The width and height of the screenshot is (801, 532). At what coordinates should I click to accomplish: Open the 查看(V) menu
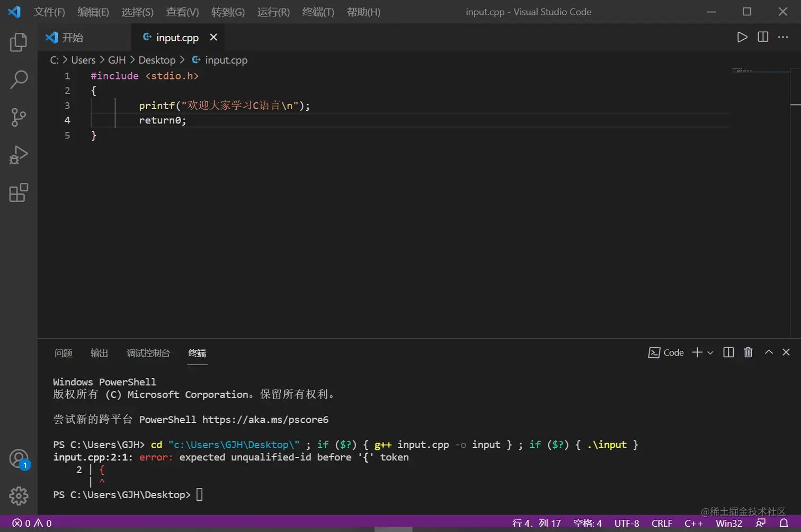click(x=182, y=12)
